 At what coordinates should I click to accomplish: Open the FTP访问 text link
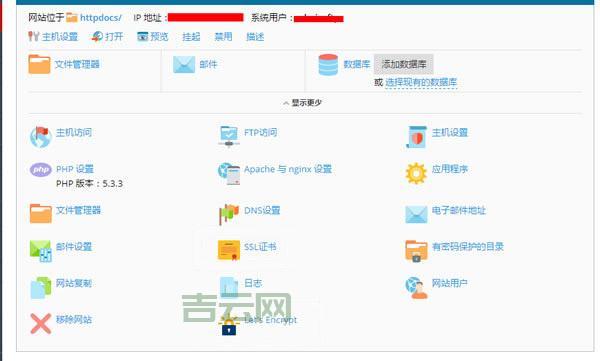261,132
